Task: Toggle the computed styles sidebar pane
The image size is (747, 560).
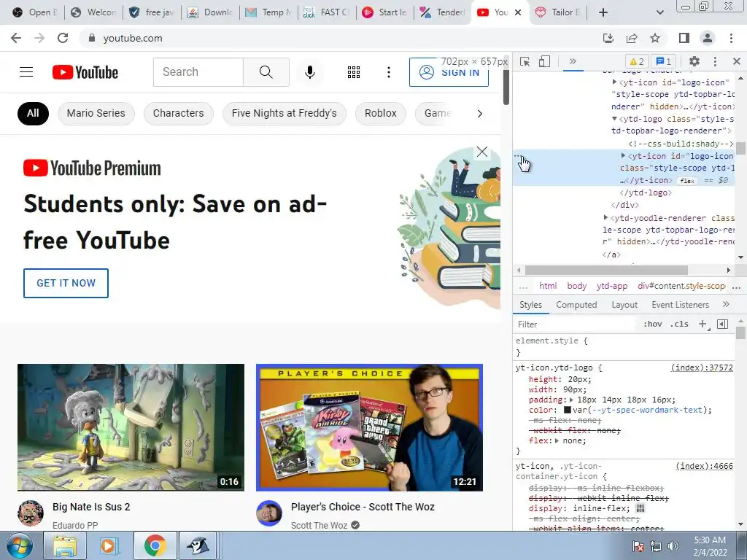Action: click(723, 324)
